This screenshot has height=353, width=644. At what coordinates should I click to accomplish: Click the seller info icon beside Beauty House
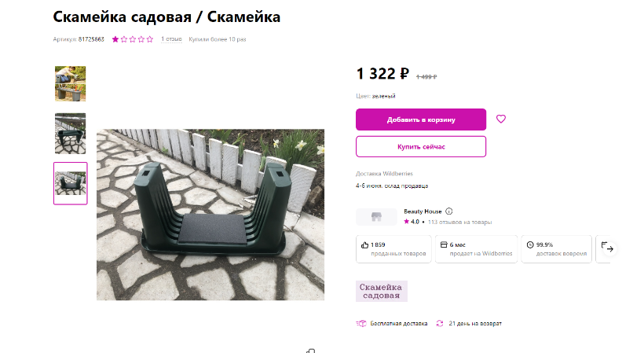449,211
